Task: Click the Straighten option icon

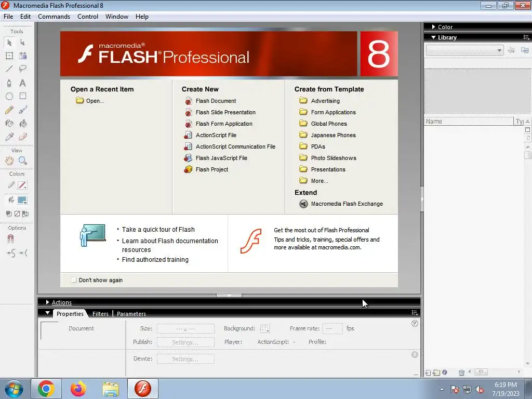Action: [x=23, y=253]
